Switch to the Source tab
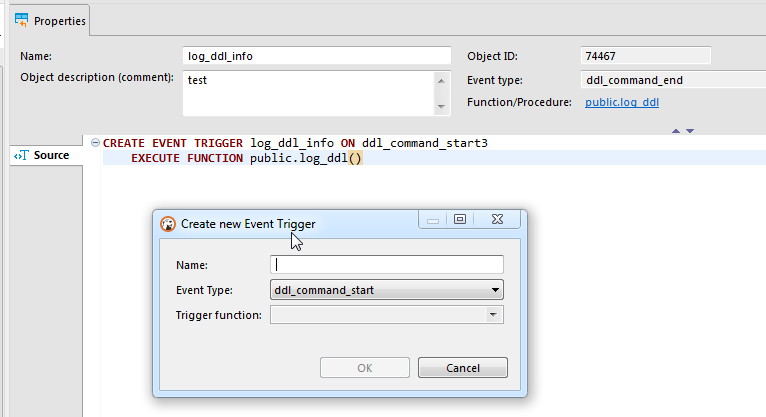The image size is (766, 417). point(46,155)
